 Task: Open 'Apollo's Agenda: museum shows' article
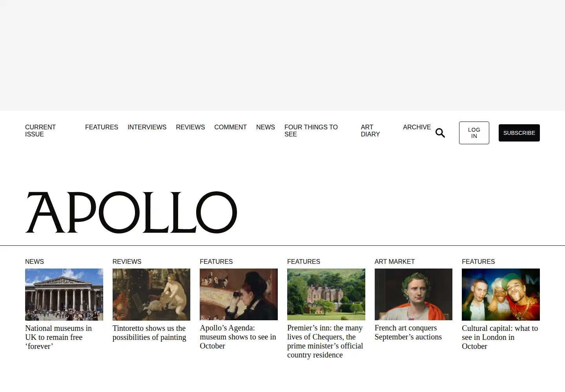coord(238,337)
